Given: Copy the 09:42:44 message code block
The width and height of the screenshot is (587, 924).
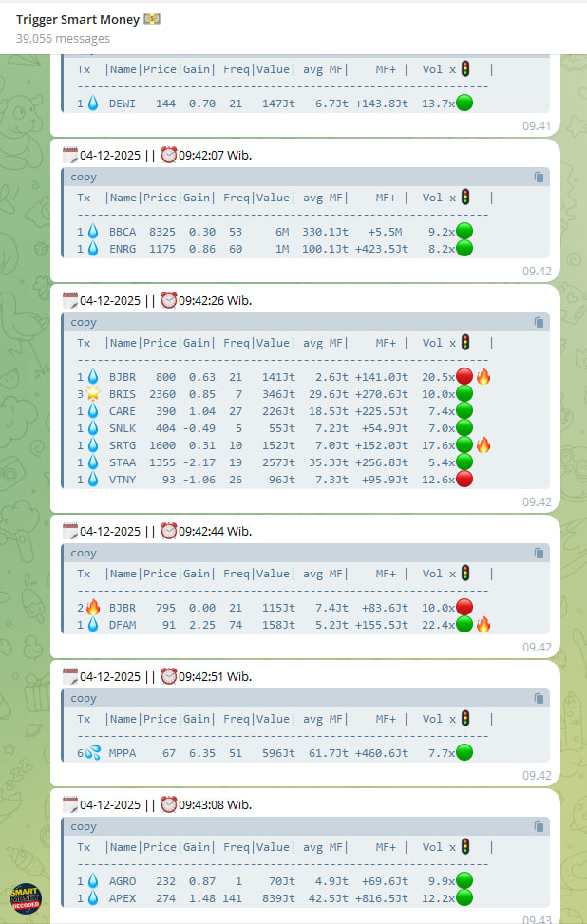Looking at the screenshot, I should tap(539, 553).
